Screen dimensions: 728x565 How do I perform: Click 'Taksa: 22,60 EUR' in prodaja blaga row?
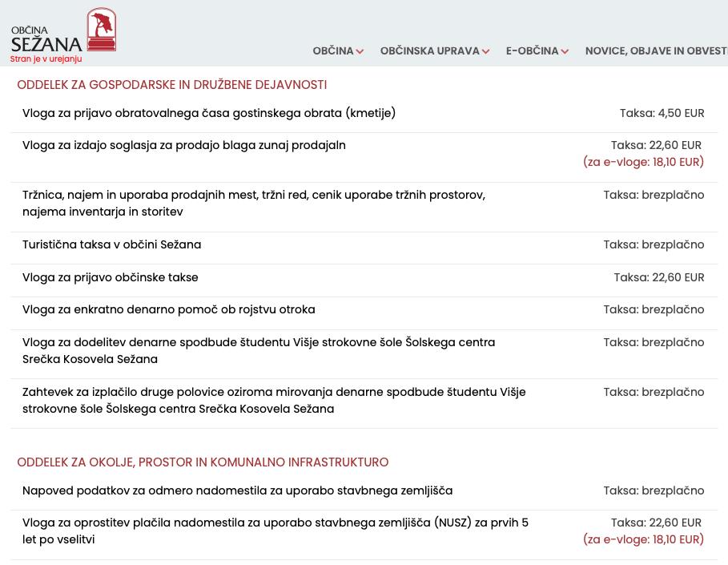point(656,145)
